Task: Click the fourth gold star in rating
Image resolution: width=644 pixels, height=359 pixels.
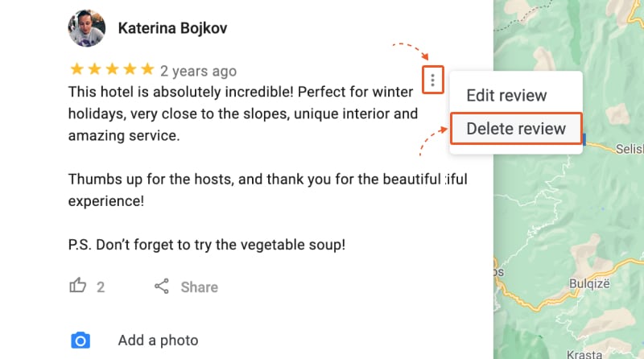Action: click(130, 70)
